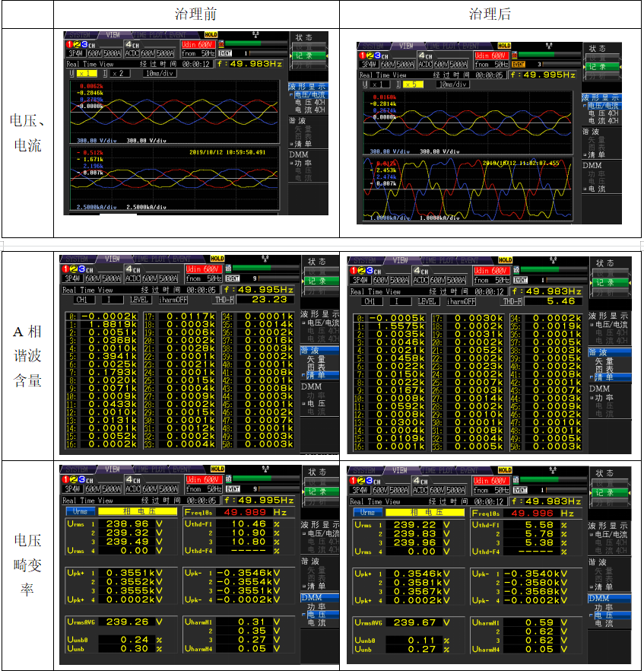Open VIEW tab on 治理前 waveform screen
The width and height of the screenshot is (644, 671).
point(113,35)
